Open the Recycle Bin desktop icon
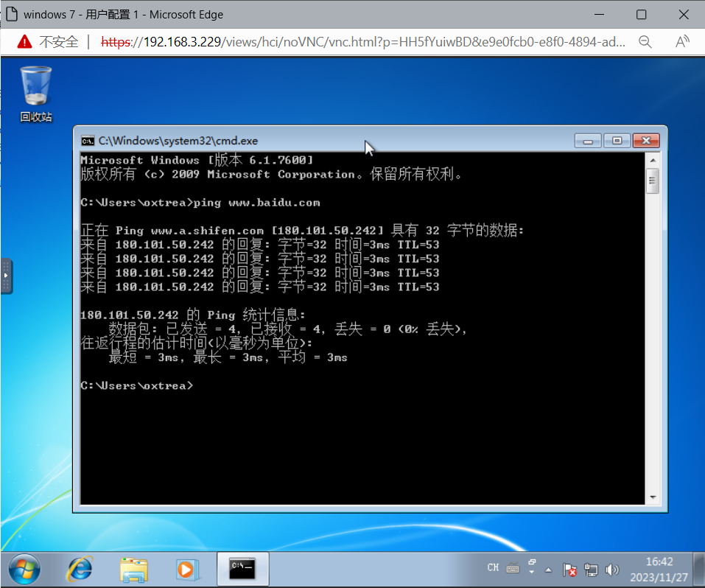 click(36, 94)
